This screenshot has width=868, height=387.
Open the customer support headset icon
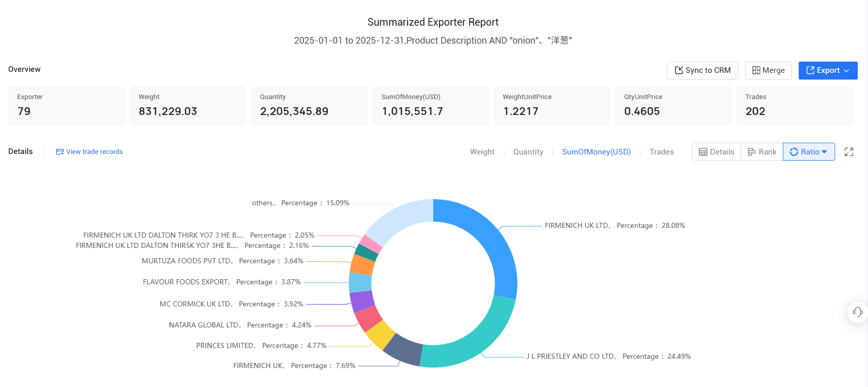pos(857,312)
